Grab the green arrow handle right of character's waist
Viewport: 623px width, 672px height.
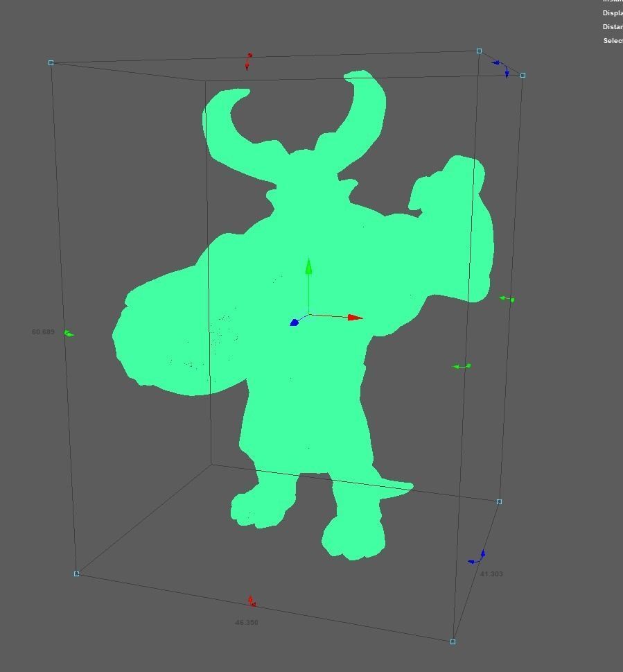[462, 366]
